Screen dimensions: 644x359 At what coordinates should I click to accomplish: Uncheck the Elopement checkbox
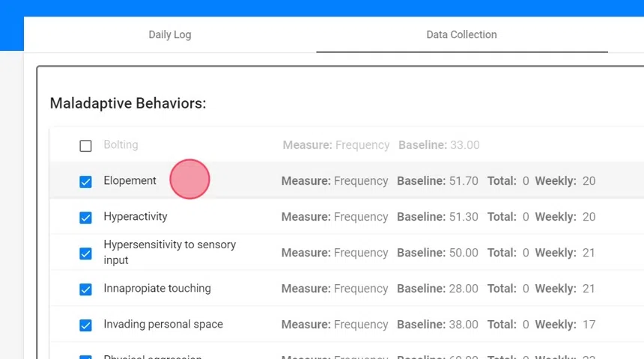point(85,182)
